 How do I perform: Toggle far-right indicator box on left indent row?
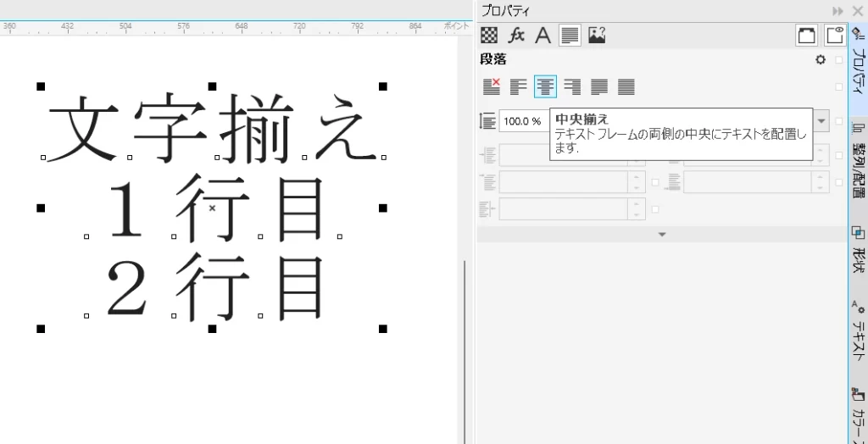(x=839, y=182)
